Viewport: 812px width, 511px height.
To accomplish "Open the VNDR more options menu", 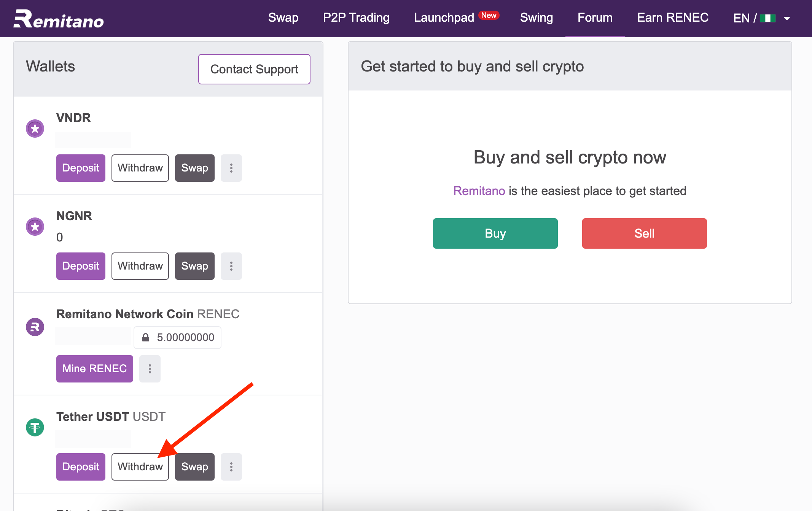I will 231,168.
